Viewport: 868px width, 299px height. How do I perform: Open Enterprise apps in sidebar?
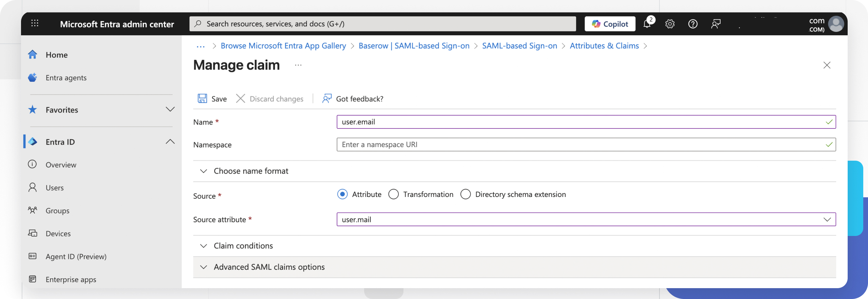[71, 279]
